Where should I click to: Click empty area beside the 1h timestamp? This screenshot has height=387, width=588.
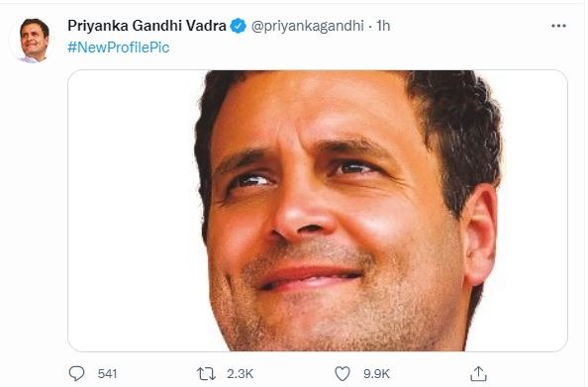[x=469, y=26]
